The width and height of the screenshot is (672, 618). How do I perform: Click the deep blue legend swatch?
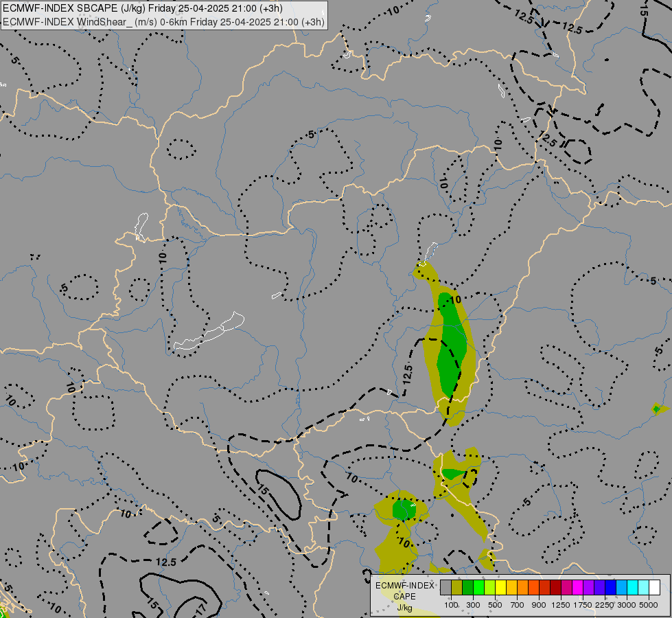(x=610, y=588)
